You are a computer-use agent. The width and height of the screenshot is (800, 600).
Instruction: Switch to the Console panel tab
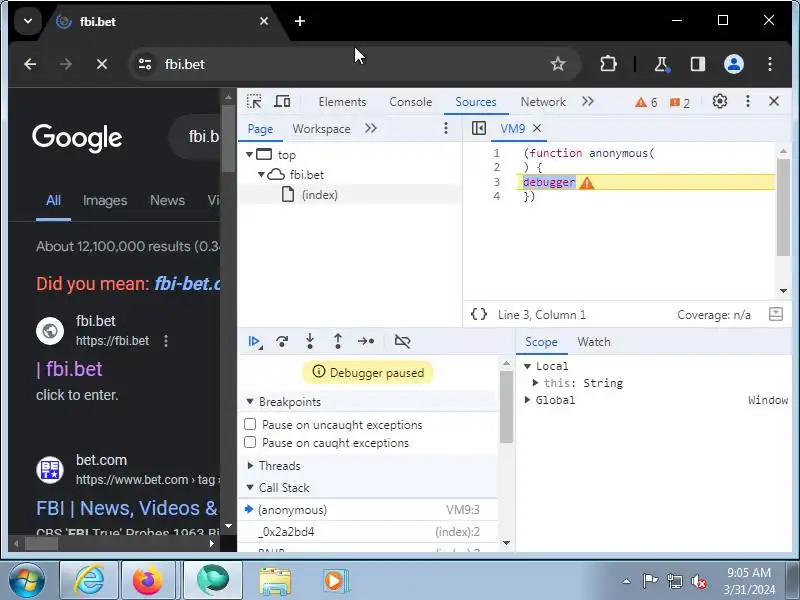point(410,102)
